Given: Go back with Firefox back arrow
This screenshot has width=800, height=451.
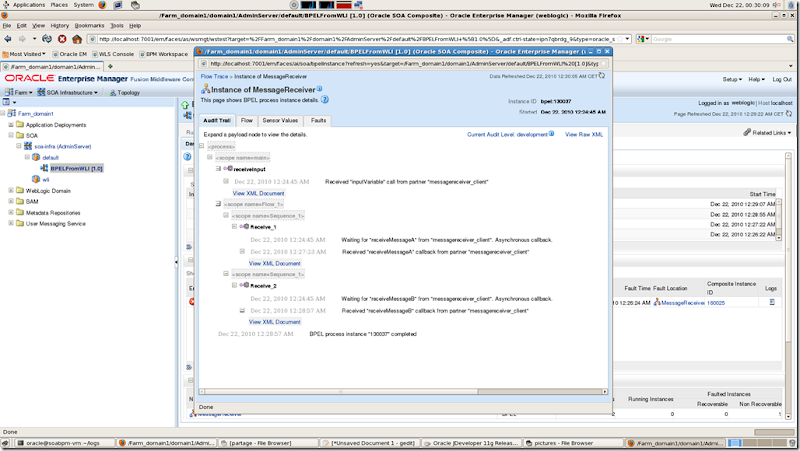Looking at the screenshot, I should click(x=8, y=39).
